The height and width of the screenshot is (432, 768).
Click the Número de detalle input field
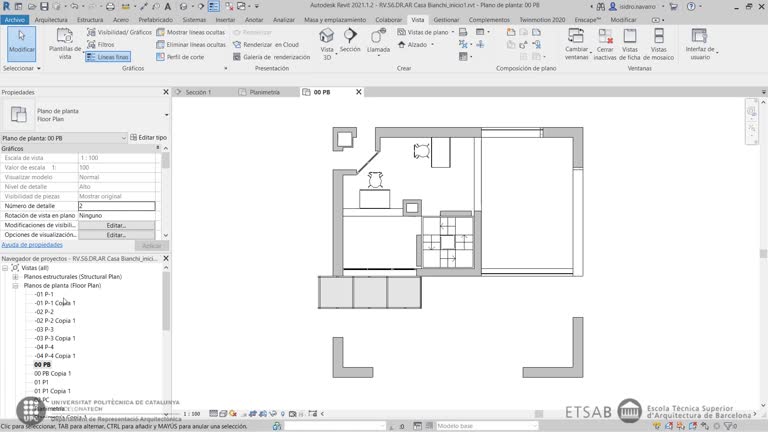tap(116, 206)
